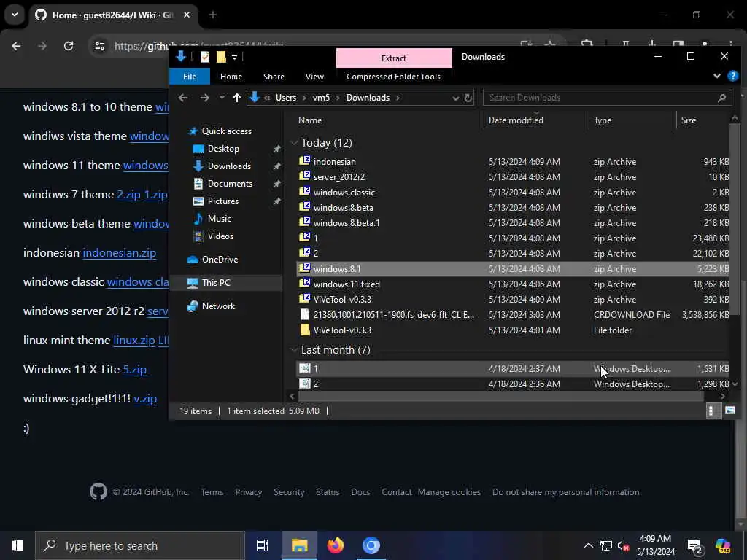This screenshot has height=560, width=747.
Task: Open browser tab search dropdown
Action: (x=15, y=15)
